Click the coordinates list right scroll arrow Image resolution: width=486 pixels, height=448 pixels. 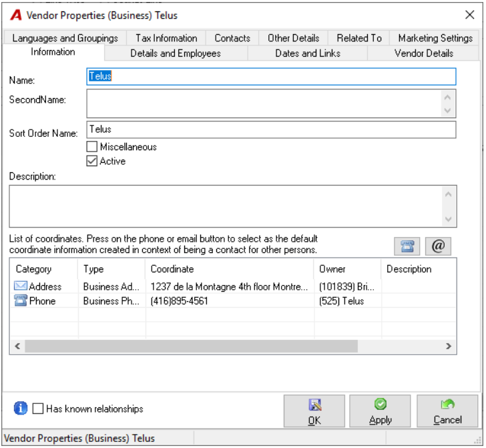[448, 346]
